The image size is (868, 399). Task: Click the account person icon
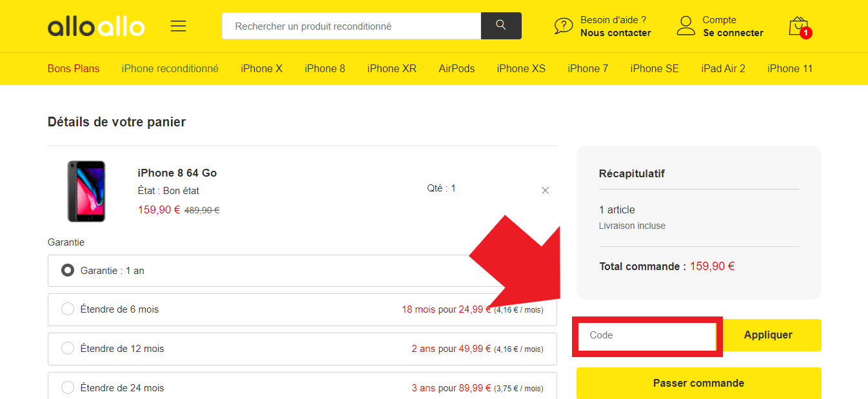[x=686, y=26]
